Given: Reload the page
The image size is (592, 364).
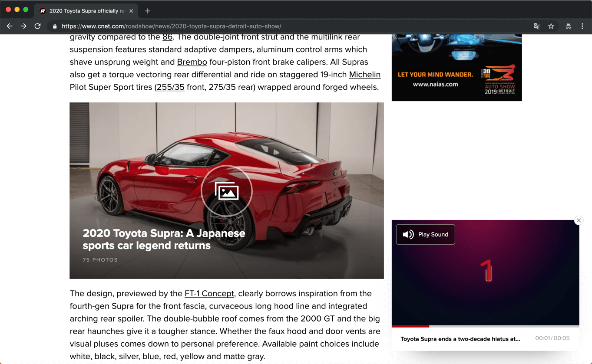Looking at the screenshot, I should tap(38, 26).
